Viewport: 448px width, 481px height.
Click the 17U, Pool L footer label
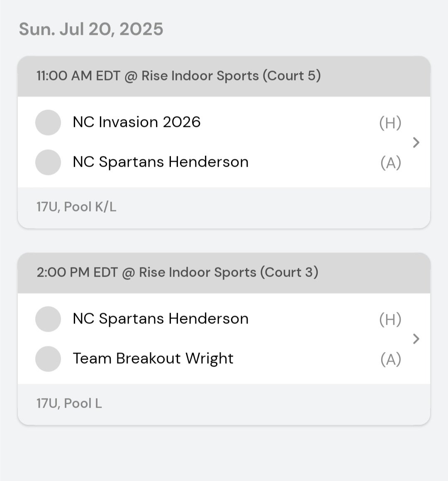[69, 403]
